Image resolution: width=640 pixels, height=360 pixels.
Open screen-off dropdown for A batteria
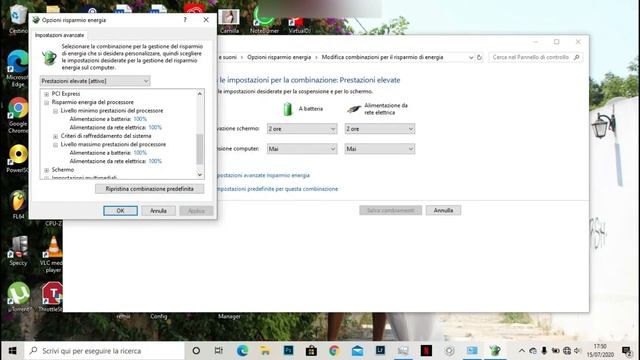[x=302, y=129]
